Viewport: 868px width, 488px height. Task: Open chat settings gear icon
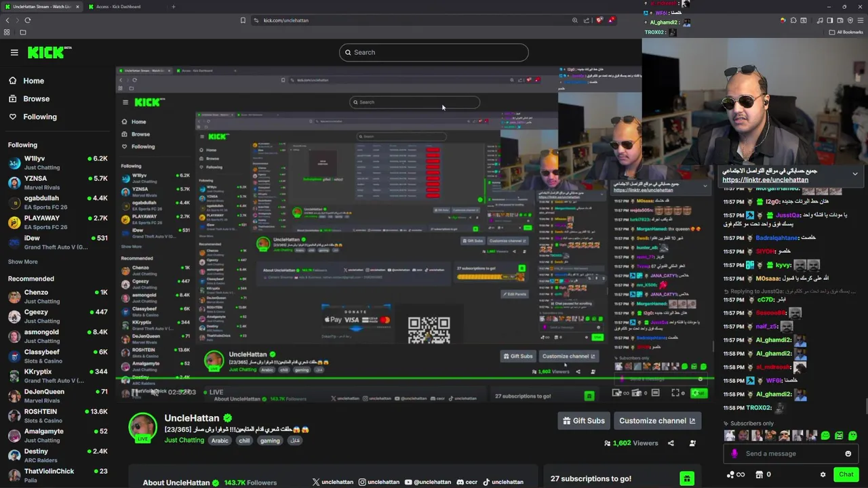[x=823, y=475]
